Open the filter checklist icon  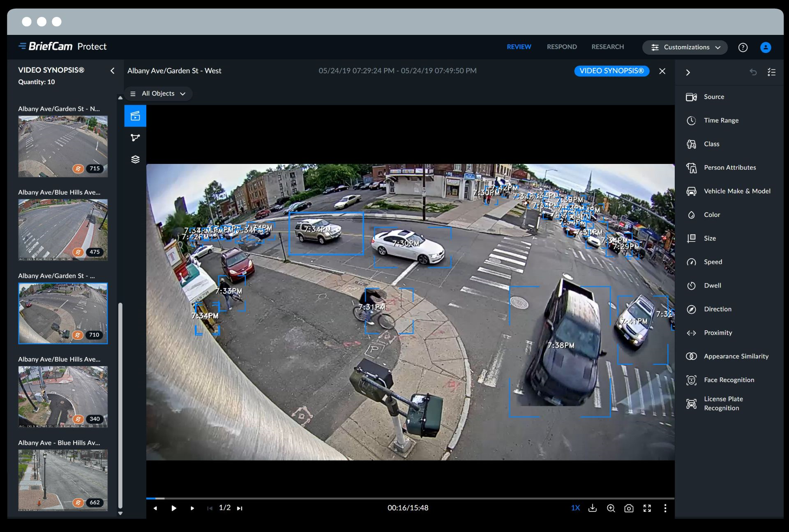pos(771,72)
